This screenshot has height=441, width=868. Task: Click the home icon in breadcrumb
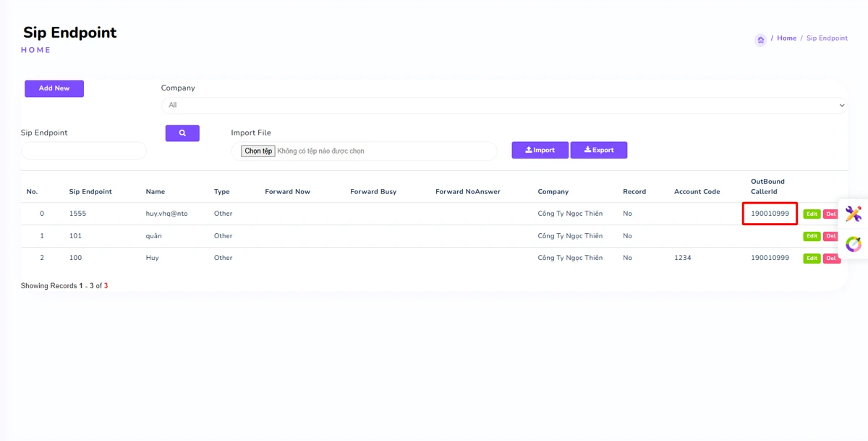(760, 40)
